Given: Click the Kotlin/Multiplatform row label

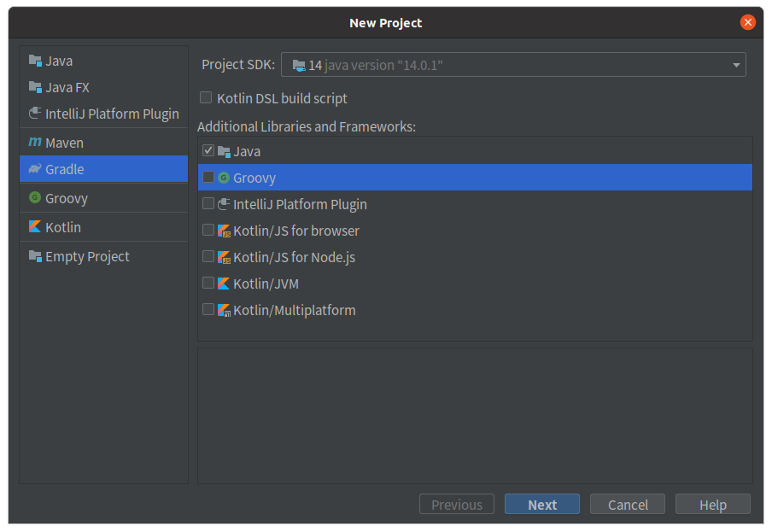Looking at the screenshot, I should [x=295, y=311].
